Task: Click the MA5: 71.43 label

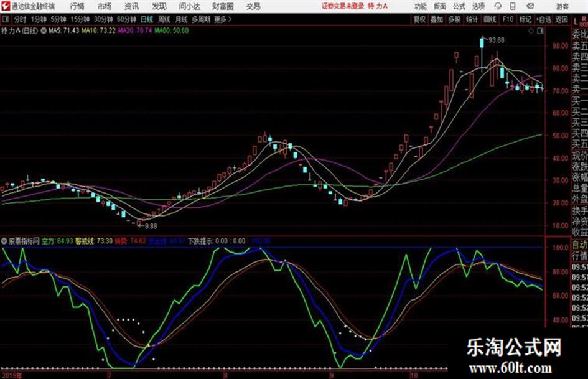Action: 63,30
